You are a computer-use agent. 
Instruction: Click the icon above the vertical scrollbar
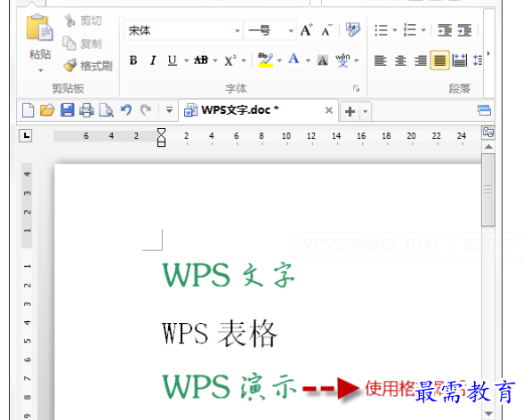click(x=488, y=133)
